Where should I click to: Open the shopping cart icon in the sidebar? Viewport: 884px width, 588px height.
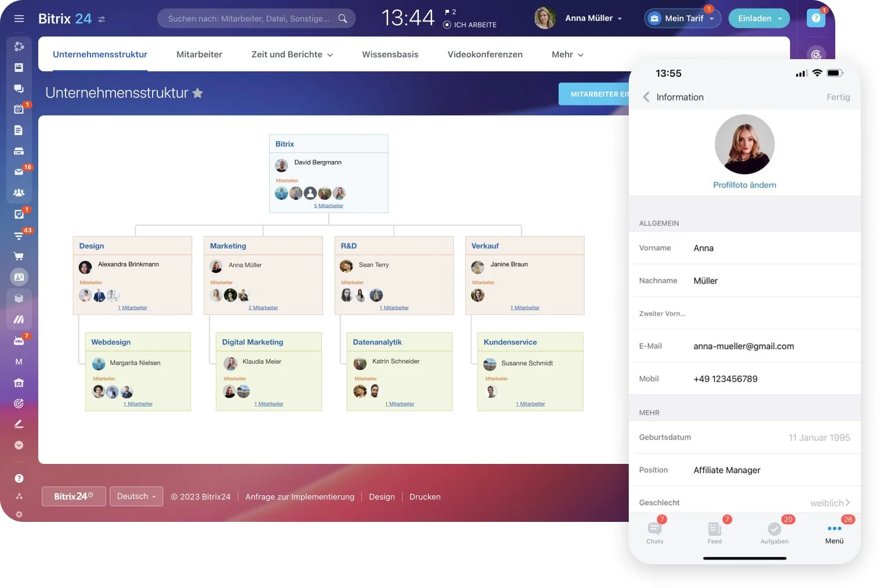pyautogui.click(x=19, y=256)
